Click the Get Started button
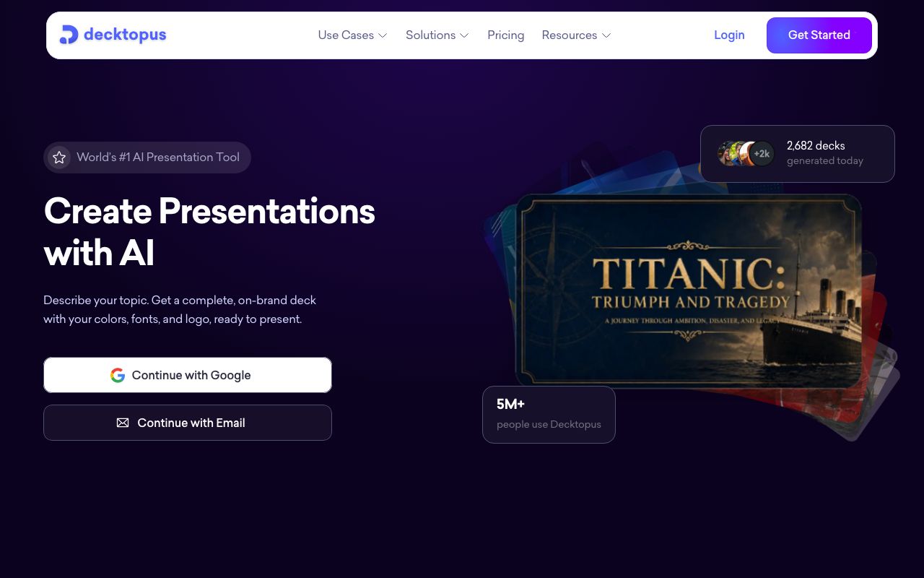 coord(819,35)
